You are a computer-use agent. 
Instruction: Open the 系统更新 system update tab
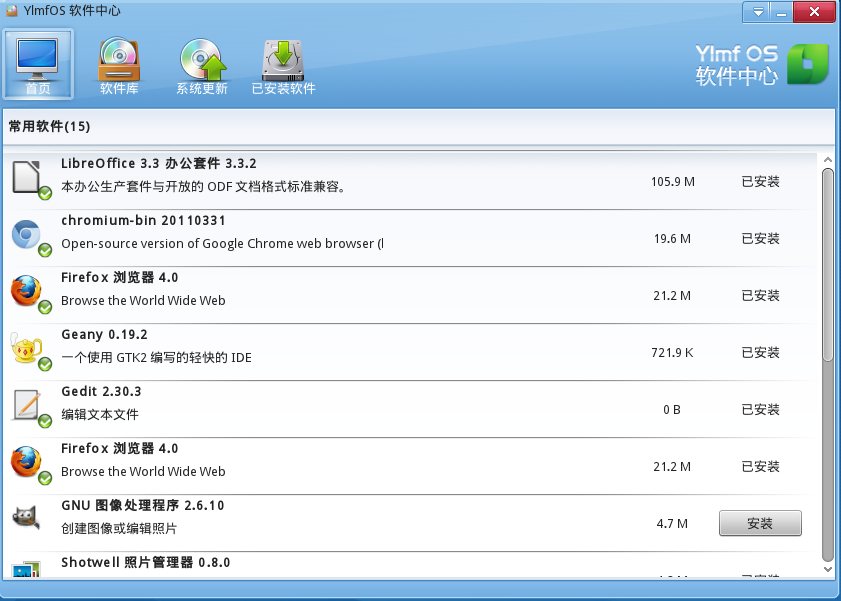(x=202, y=65)
